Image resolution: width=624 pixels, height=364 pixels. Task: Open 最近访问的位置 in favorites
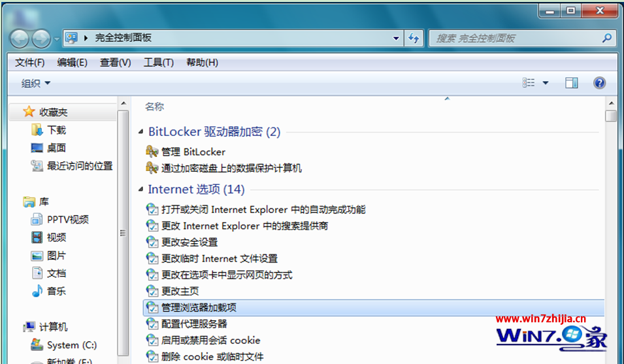80,166
